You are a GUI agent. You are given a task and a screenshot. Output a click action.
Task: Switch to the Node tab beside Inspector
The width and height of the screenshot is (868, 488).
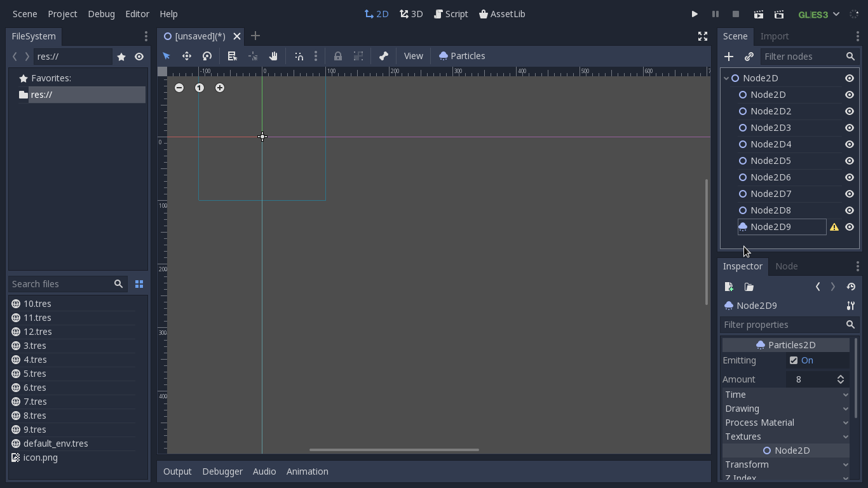click(x=787, y=266)
